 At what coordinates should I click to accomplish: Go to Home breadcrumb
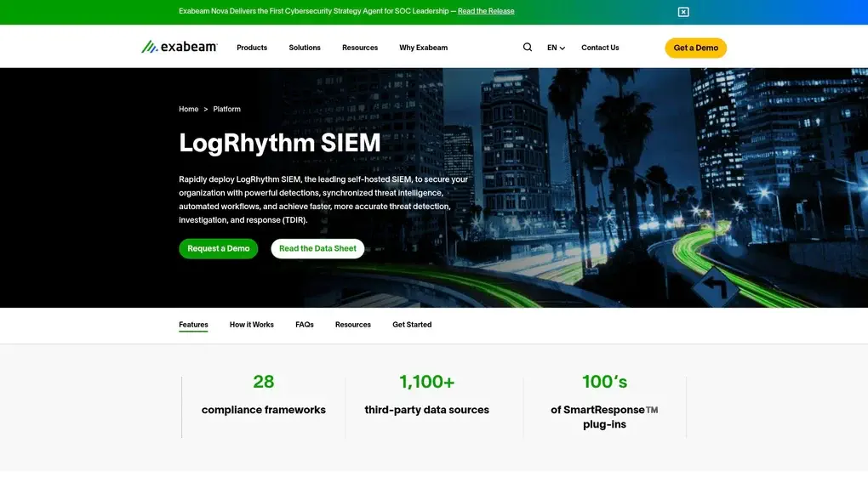[x=188, y=109]
